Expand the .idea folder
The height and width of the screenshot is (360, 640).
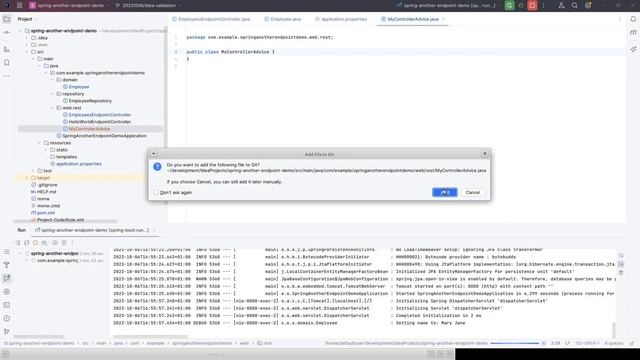(27, 38)
